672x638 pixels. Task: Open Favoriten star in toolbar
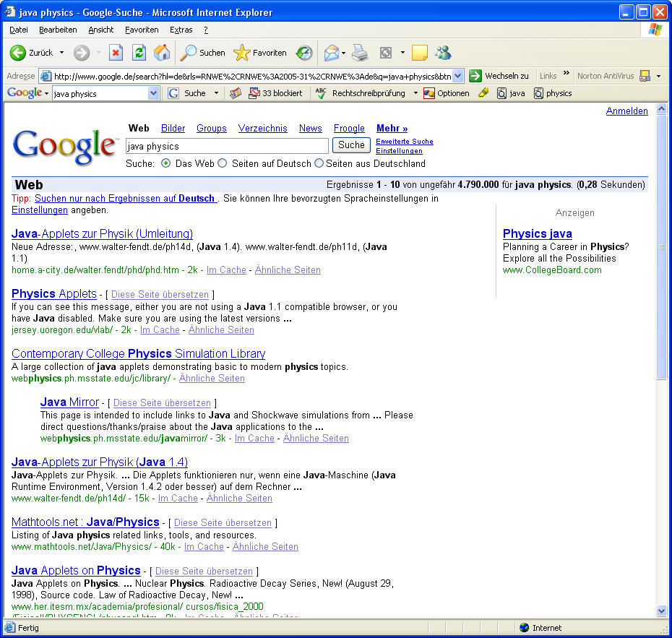(242, 53)
